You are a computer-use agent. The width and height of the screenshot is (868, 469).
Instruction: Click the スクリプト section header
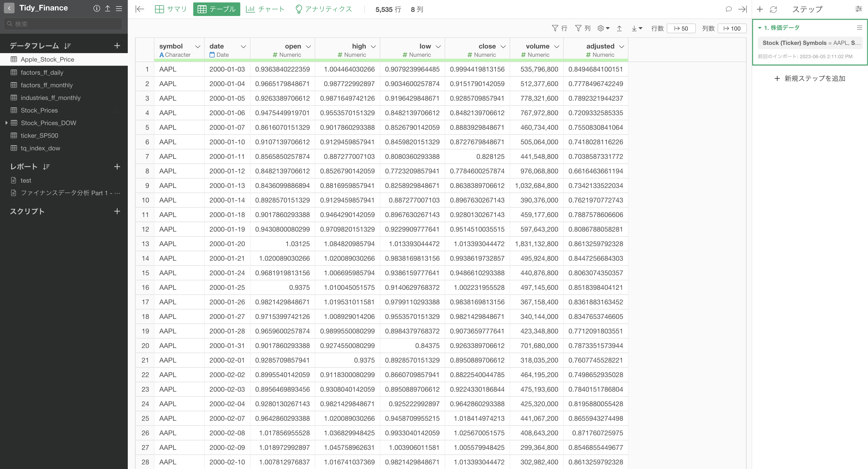pos(27,212)
